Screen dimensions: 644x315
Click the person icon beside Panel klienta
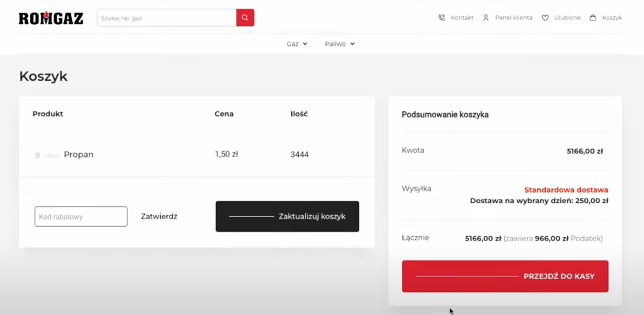point(486,17)
